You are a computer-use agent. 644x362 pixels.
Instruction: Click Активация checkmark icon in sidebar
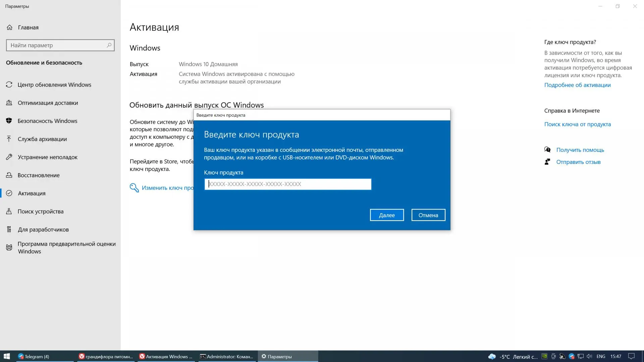coord(9,193)
